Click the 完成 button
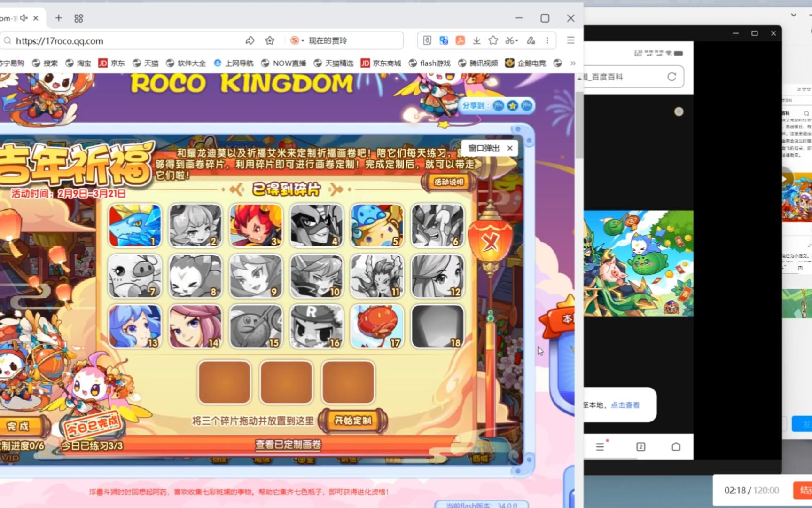This screenshot has width=812, height=508. point(20,427)
